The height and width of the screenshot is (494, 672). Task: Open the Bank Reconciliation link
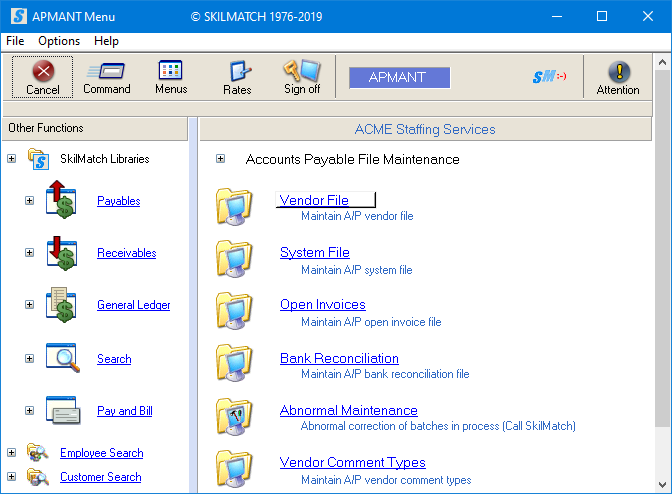click(x=339, y=358)
